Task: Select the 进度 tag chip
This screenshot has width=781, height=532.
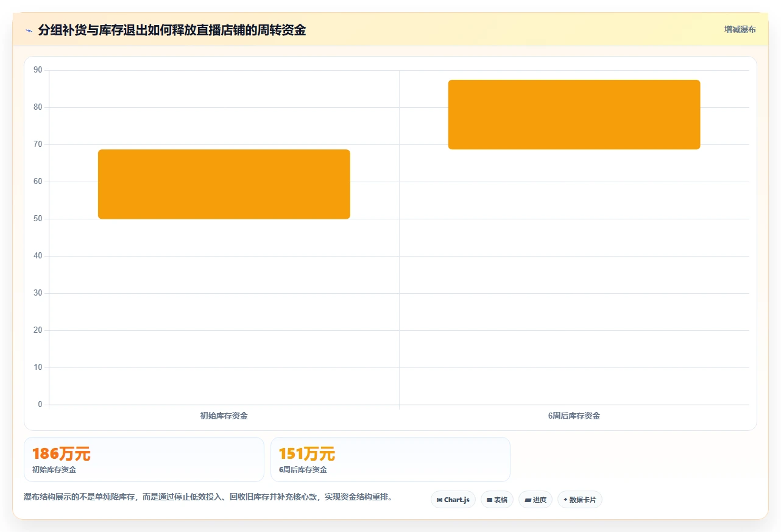Action: click(x=535, y=500)
